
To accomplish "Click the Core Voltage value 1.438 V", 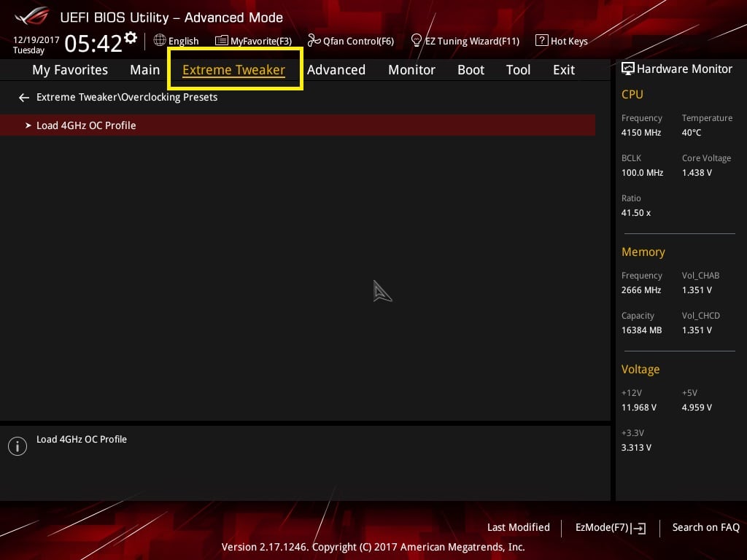I will [697, 172].
